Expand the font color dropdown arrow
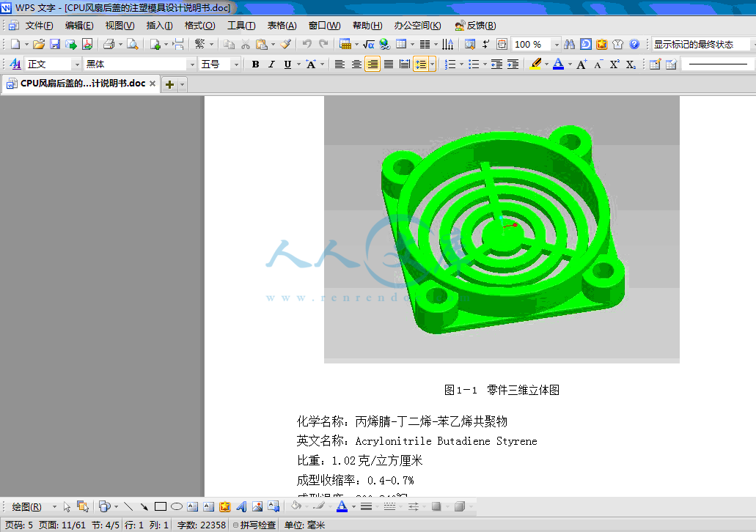Screen dimensions: 756x532 tap(570, 64)
